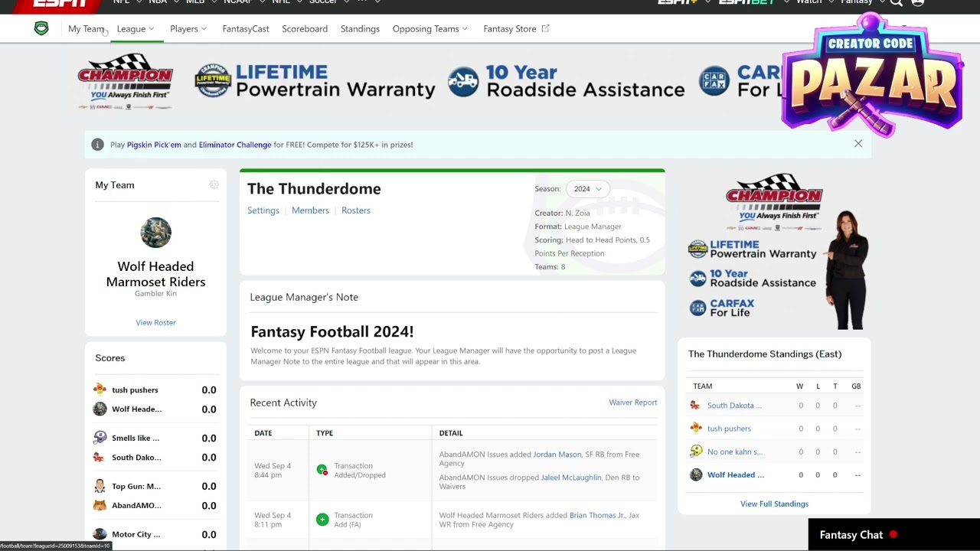Viewport: 980px width, 551px height.
Task: Open FantasyCast tab
Action: tap(246, 28)
